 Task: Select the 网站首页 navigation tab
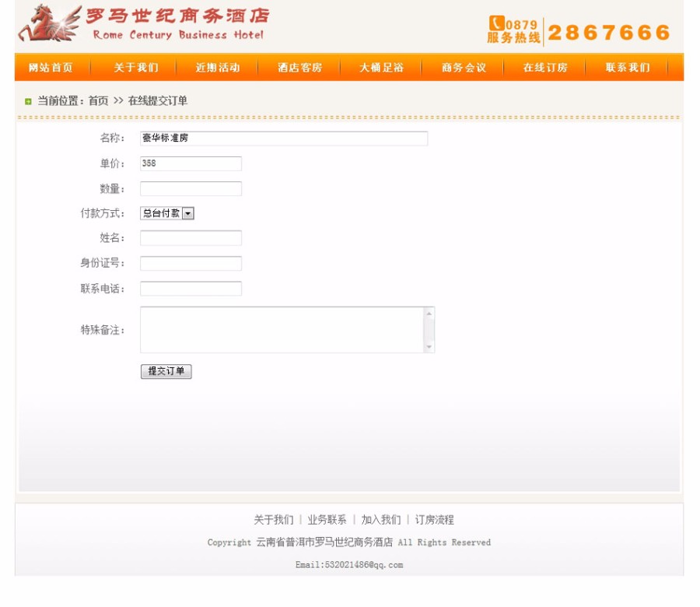click(48, 68)
